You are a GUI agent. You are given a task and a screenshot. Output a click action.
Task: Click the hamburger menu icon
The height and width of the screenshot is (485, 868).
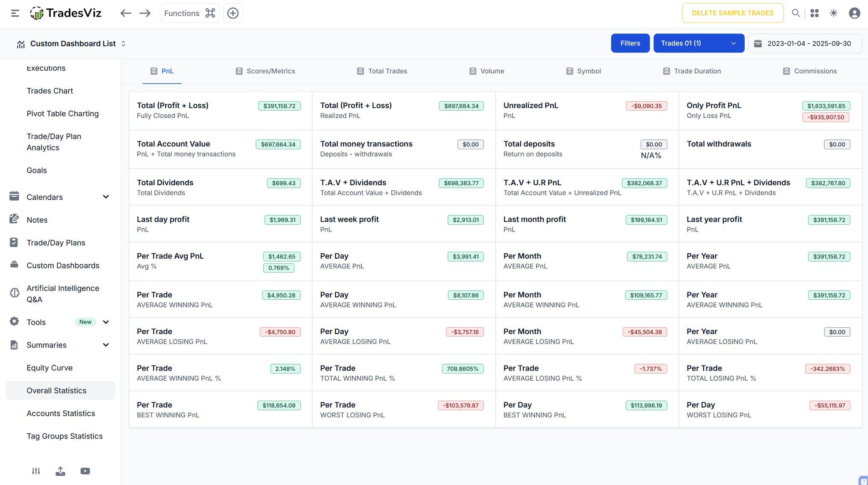(15, 13)
